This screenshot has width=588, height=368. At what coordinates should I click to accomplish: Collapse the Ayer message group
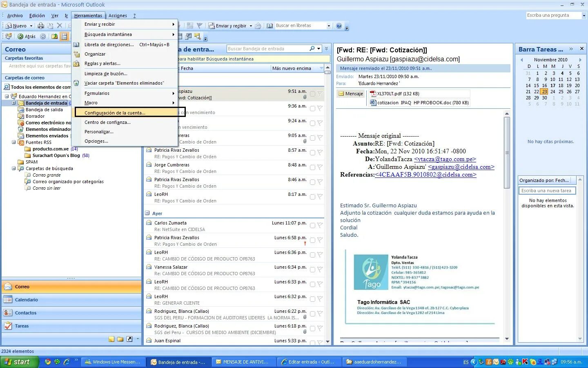(147, 213)
